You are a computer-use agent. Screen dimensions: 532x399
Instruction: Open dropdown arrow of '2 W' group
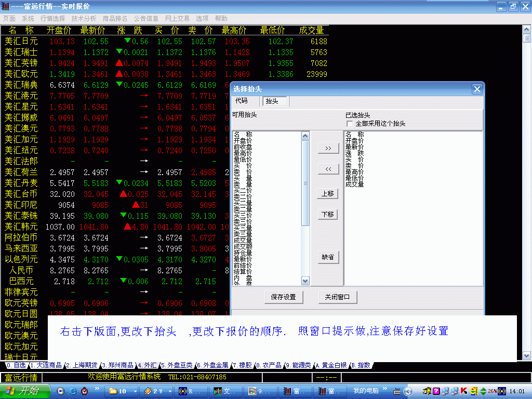click(x=170, y=391)
